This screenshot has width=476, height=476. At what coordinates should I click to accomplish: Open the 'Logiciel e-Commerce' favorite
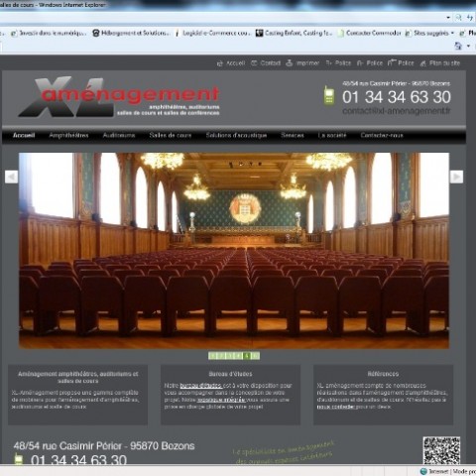pos(213,33)
